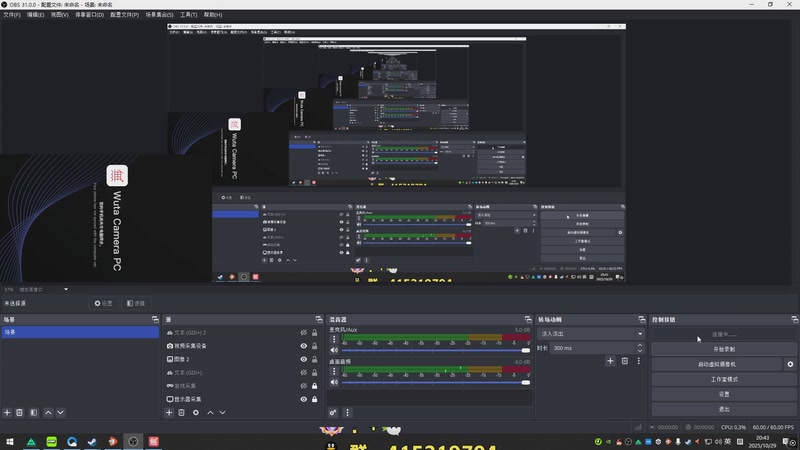This screenshot has width=800, height=450.
Task: Toggle lock on 视频采集设备 source
Action: click(314, 346)
